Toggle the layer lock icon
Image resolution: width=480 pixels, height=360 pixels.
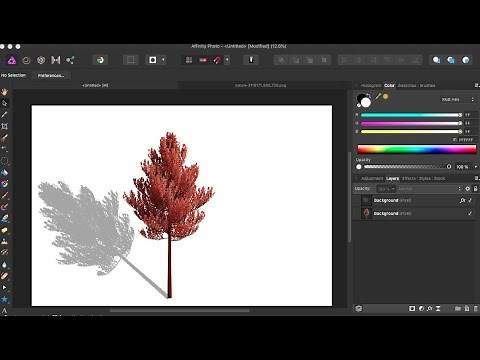(476, 189)
